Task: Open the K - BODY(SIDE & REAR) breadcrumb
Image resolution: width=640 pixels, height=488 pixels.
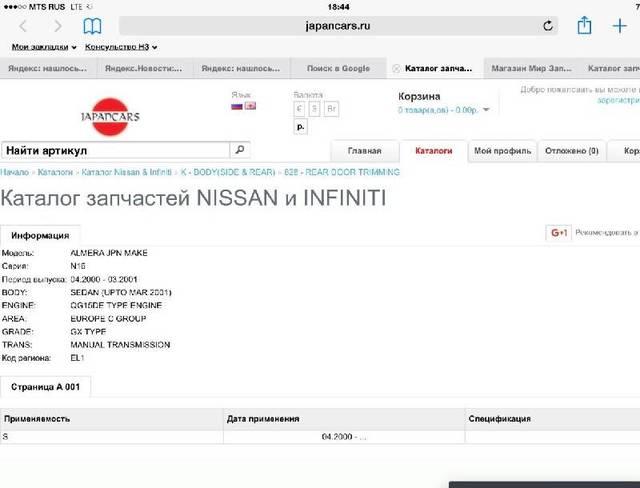Action: point(228,172)
